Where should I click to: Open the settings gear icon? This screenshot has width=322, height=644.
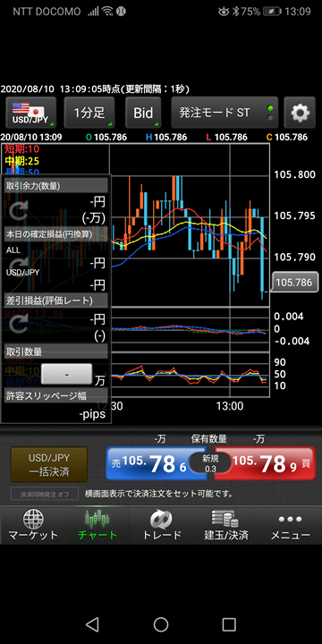[300, 113]
